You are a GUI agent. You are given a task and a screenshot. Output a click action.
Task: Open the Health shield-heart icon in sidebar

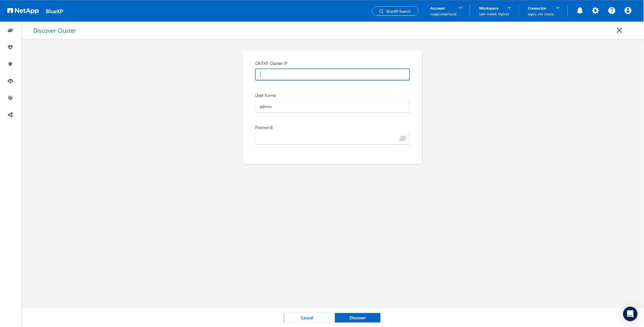(10, 47)
